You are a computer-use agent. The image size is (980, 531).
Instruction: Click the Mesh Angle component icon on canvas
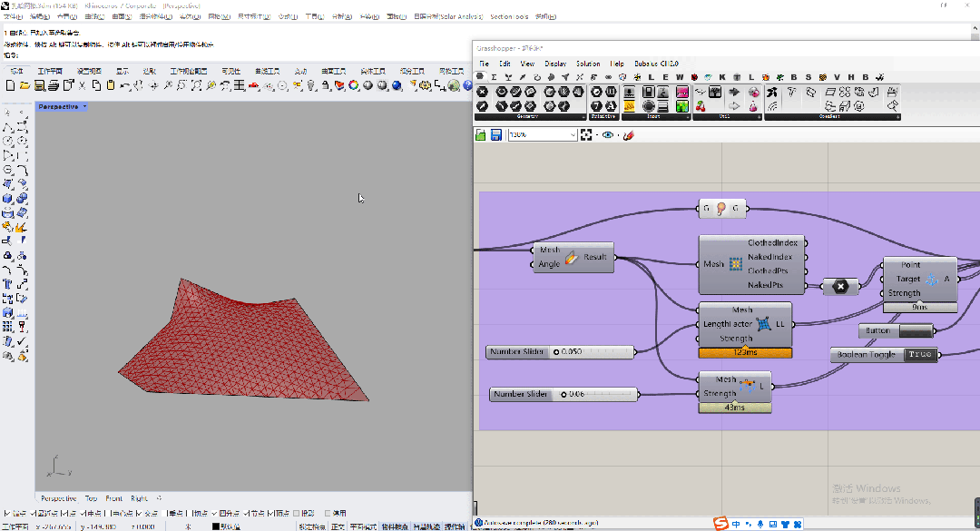(572, 257)
